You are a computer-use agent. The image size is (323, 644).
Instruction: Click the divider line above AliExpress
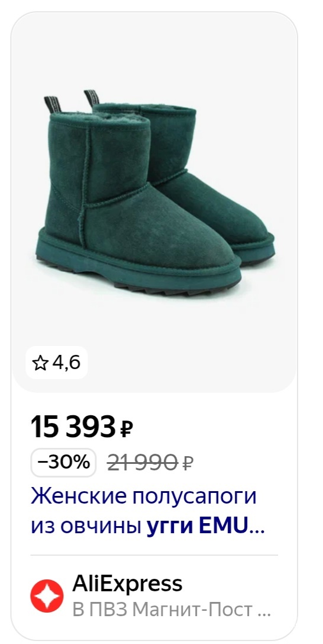point(154,555)
